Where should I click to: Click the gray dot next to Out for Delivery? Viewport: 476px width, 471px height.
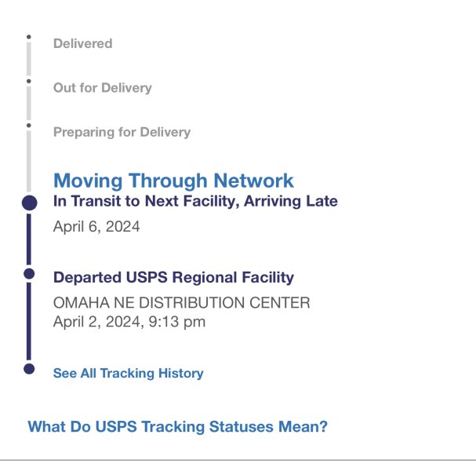pyautogui.click(x=29, y=81)
